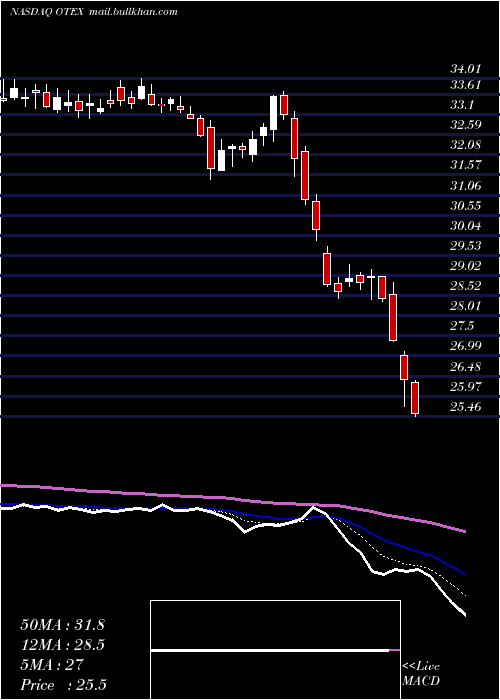Click the NASDAQ OTEX ticker title
Screen dimensions: 500x700
coord(46,12)
